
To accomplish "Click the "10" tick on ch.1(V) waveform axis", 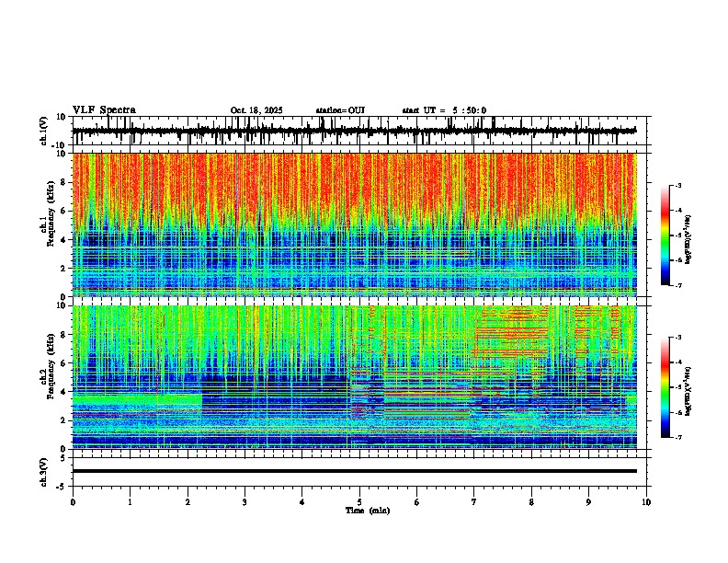I will click(62, 117).
